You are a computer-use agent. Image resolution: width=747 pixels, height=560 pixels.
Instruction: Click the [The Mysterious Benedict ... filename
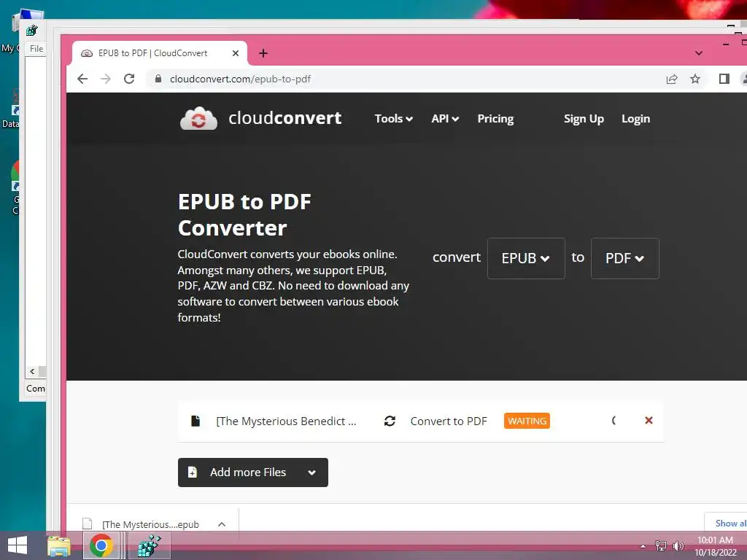click(286, 421)
